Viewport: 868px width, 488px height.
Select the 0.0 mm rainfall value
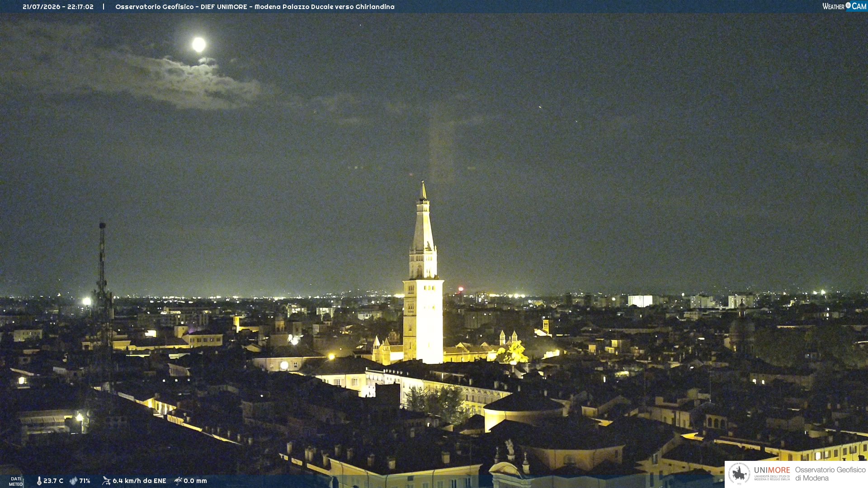point(195,481)
